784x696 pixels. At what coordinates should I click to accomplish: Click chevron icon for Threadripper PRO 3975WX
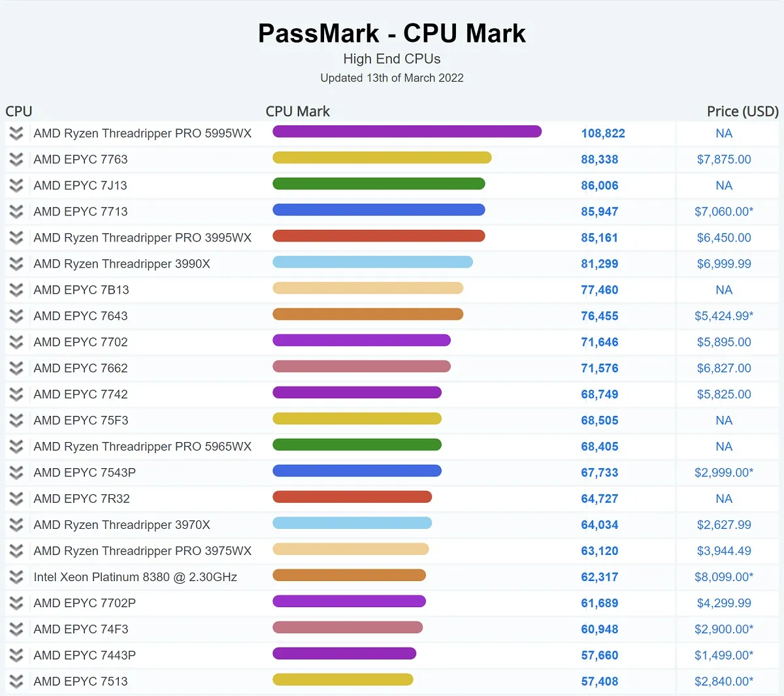[16, 551]
